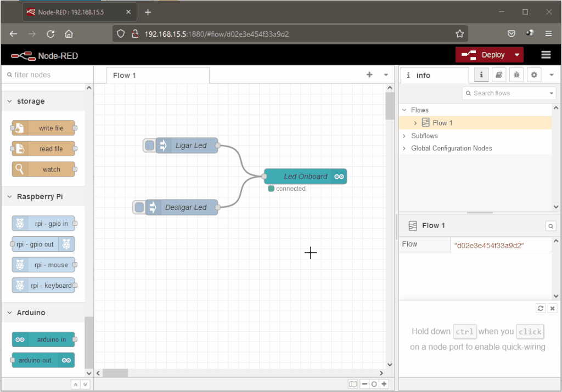Click the Deploy button
562x392 pixels.
point(483,55)
